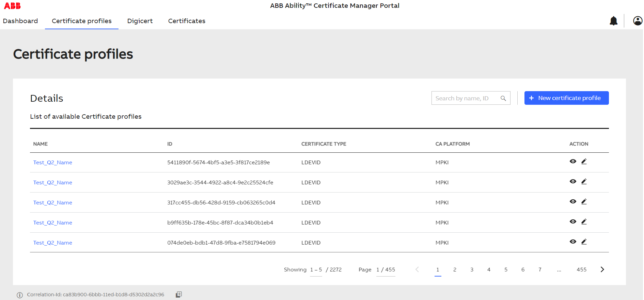Viewport: 644px width, 300px height.
Task: Edit profile with ID 3029ae3c-3544-4922-a8c4-9e2c25524cfe
Action: pos(584,181)
